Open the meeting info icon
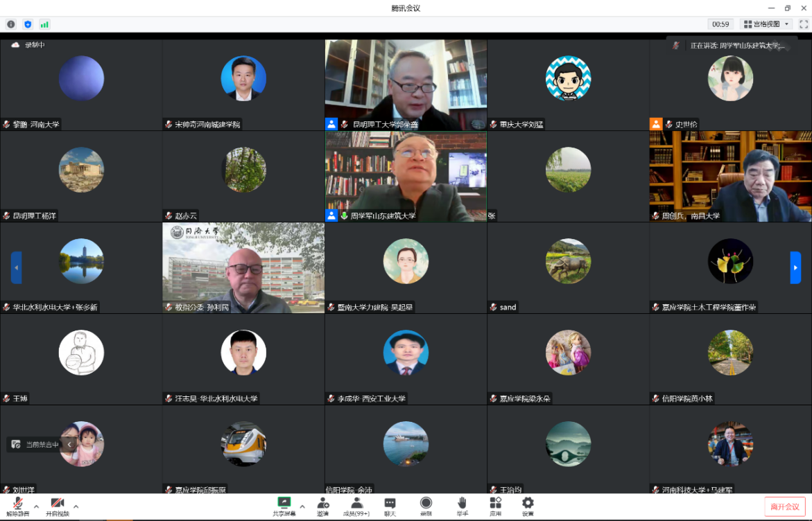Viewport: 812px width, 521px height. click(x=10, y=24)
